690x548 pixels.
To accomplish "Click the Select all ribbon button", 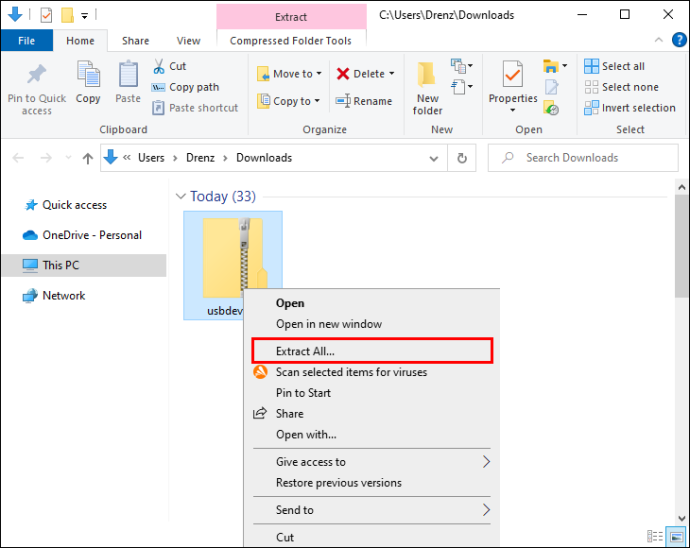I will tap(614, 66).
